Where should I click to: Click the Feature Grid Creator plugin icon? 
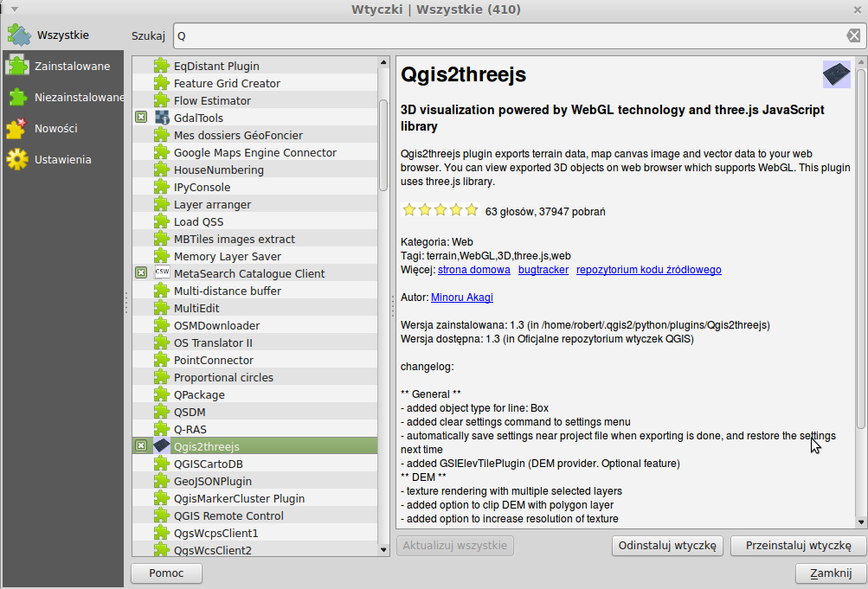click(162, 83)
